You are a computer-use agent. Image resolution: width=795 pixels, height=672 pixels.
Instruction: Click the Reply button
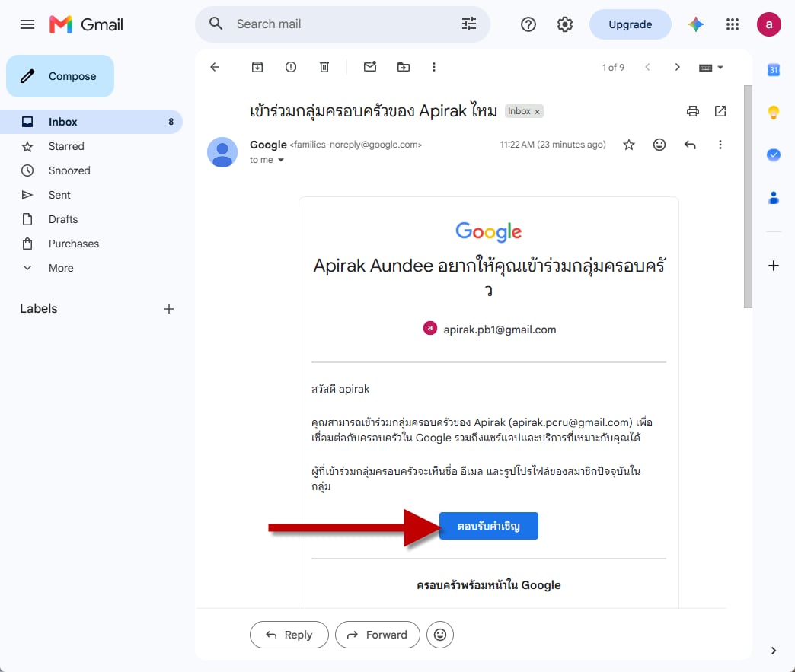click(289, 635)
